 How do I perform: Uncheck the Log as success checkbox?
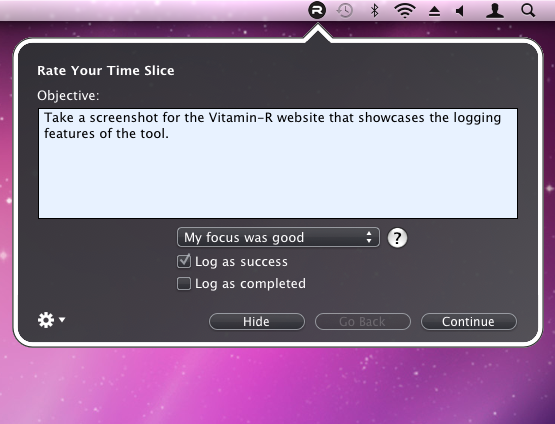[x=184, y=262]
